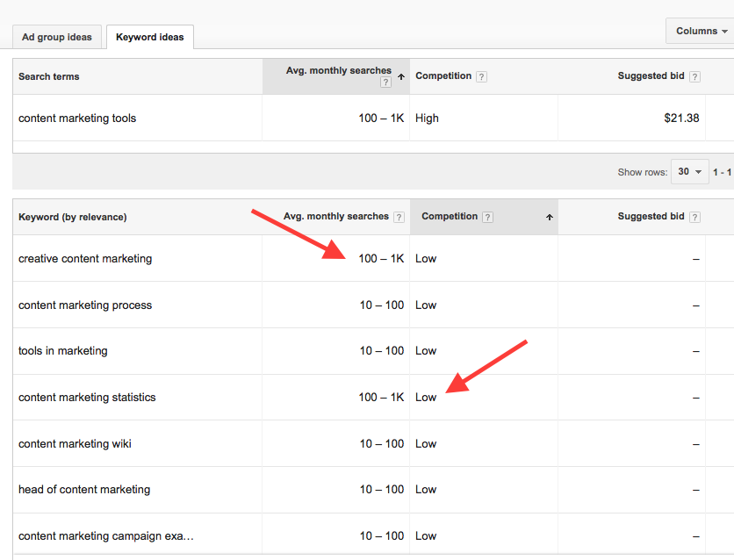Open Suggested bid help icon in Keyword by relevance table
The image size is (734, 560).
tap(694, 217)
